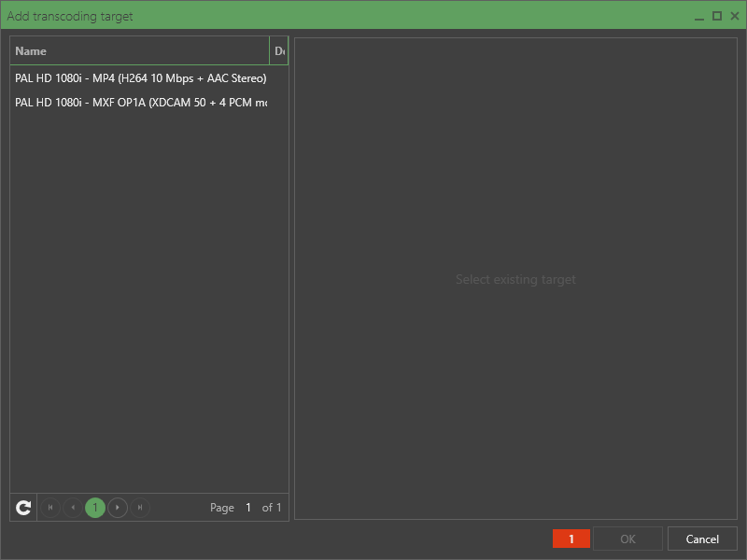Refresh the transcoding target list

coord(23,508)
